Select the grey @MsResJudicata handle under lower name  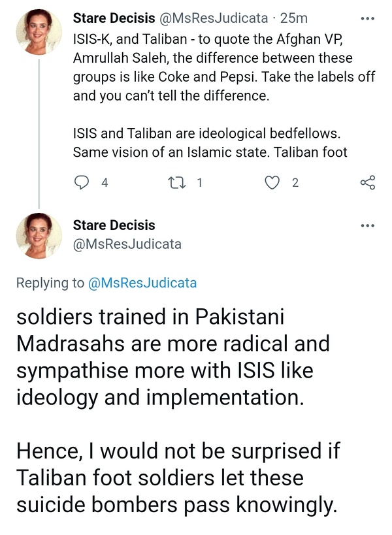click(x=127, y=245)
